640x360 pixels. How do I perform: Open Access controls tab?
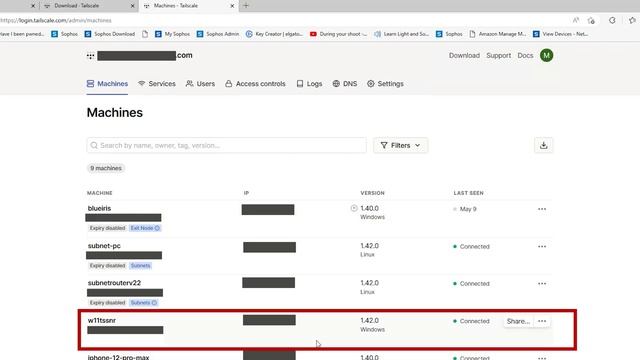tap(255, 84)
